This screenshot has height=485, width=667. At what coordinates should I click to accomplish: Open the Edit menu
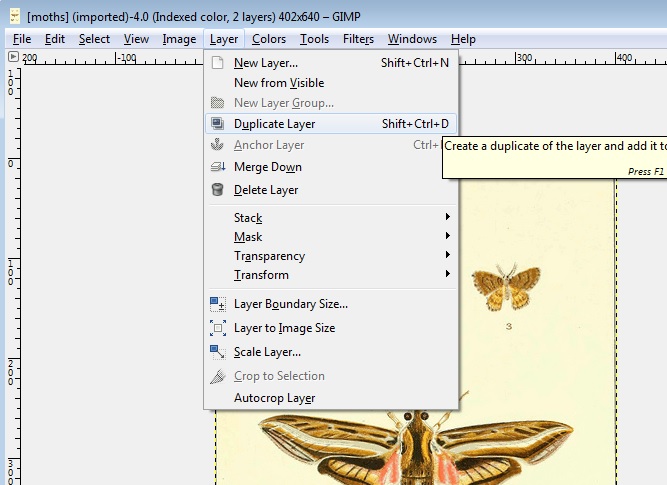coord(55,39)
